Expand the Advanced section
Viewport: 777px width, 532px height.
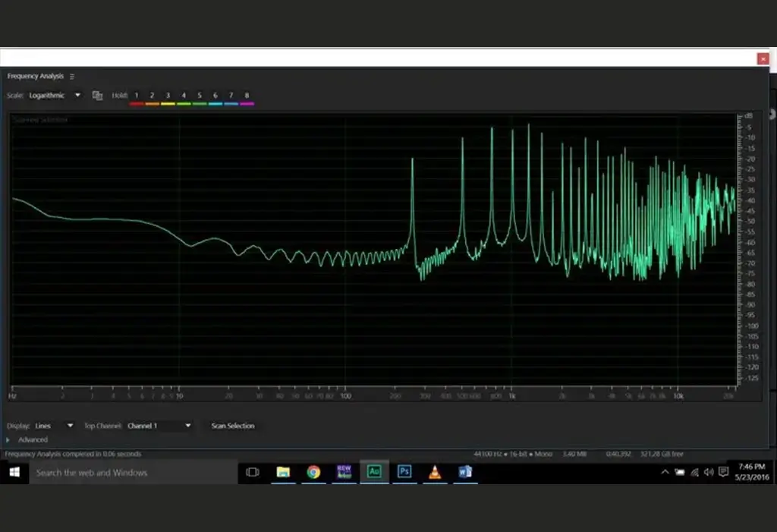click(x=8, y=439)
